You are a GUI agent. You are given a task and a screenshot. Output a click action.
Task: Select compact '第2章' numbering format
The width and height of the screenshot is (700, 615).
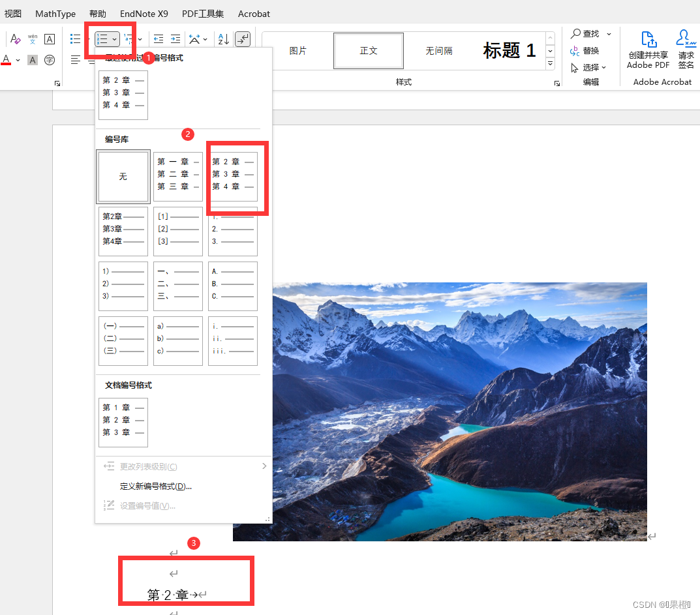(123, 231)
